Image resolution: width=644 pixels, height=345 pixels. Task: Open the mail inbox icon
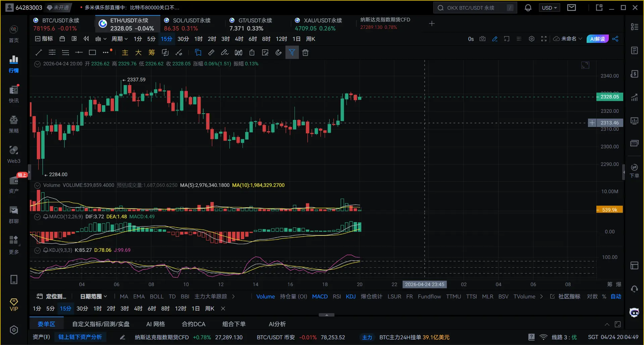pos(572,7)
